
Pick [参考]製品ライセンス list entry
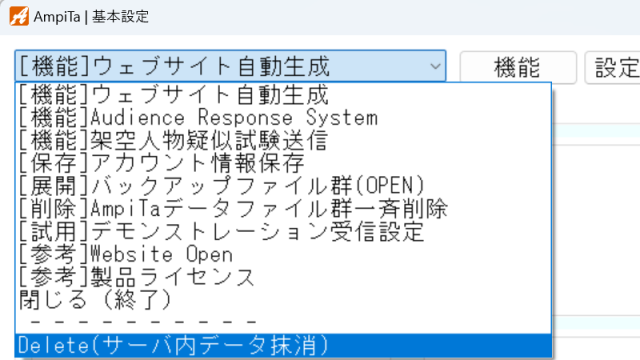(x=283, y=278)
